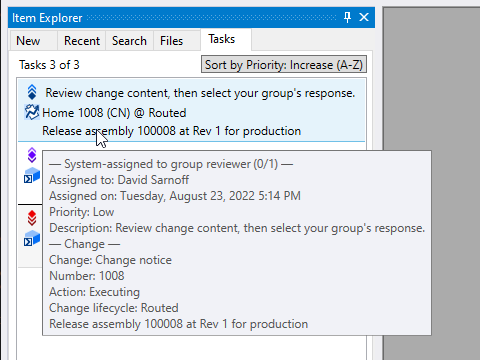
Task: Click the 'Tasks 3 of 3' label
Action: tap(49, 65)
